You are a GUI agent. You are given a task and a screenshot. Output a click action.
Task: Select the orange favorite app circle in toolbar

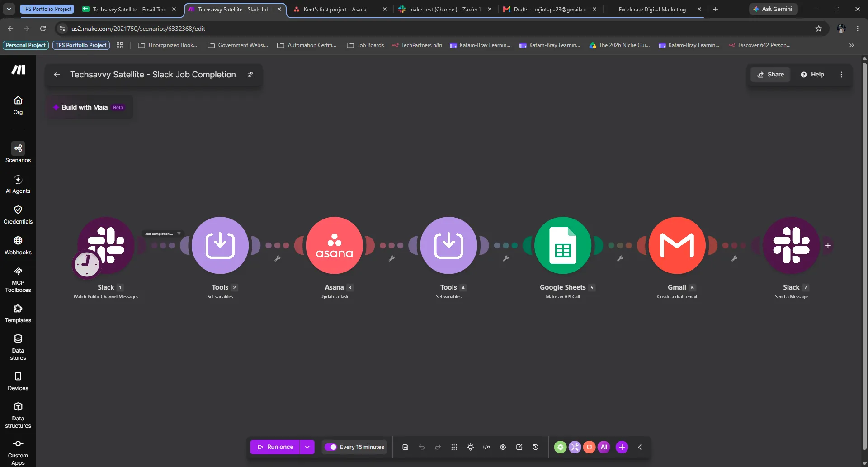tap(590, 447)
